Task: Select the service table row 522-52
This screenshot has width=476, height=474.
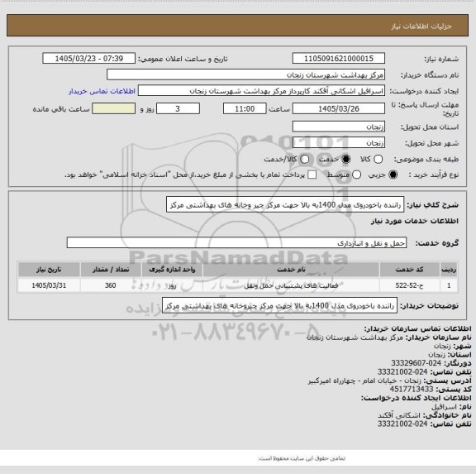Action: pyautogui.click(x=238, y=285)
